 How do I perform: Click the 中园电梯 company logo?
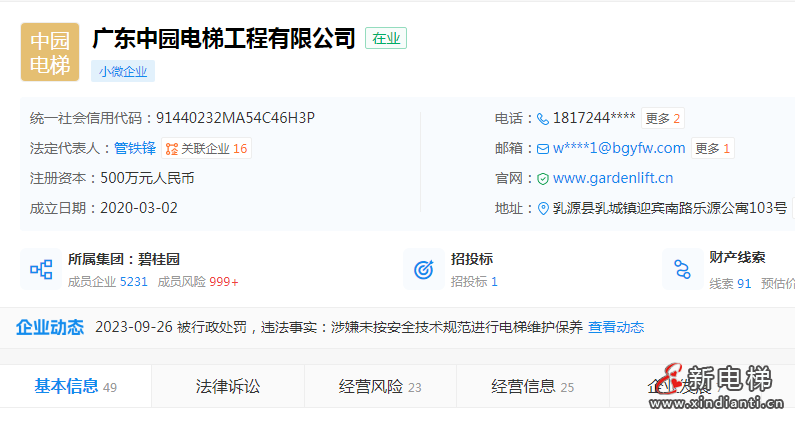pos(50,52)
